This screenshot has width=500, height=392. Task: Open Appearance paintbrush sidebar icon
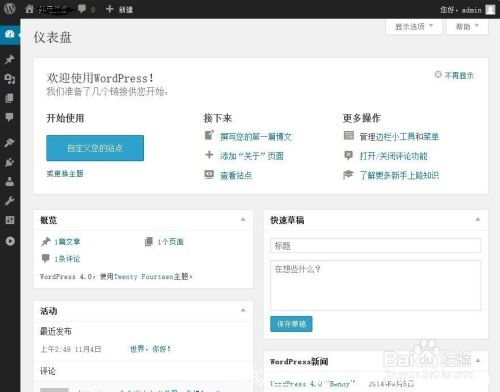(x=10, y=143)
